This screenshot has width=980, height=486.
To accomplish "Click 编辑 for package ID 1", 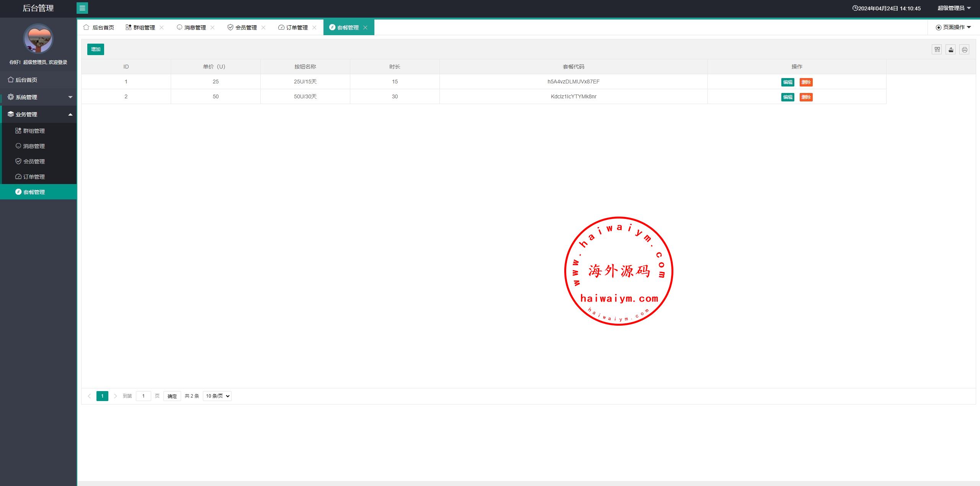I will 787,82.
